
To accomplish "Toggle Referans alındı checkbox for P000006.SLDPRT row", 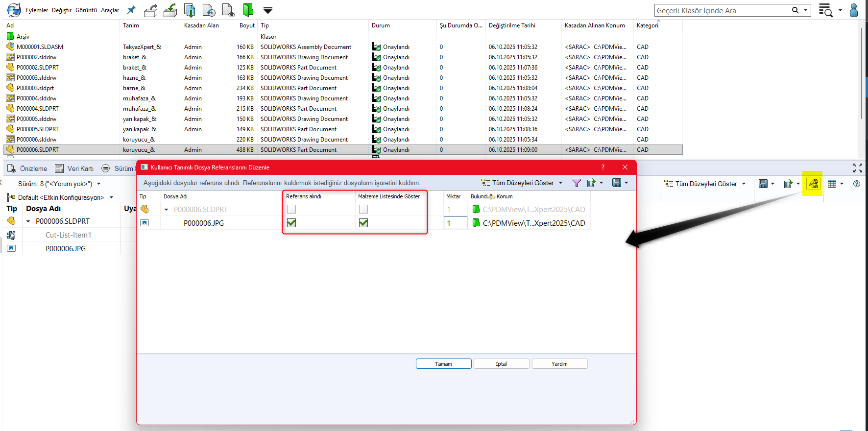I will (x=291, y=209).
